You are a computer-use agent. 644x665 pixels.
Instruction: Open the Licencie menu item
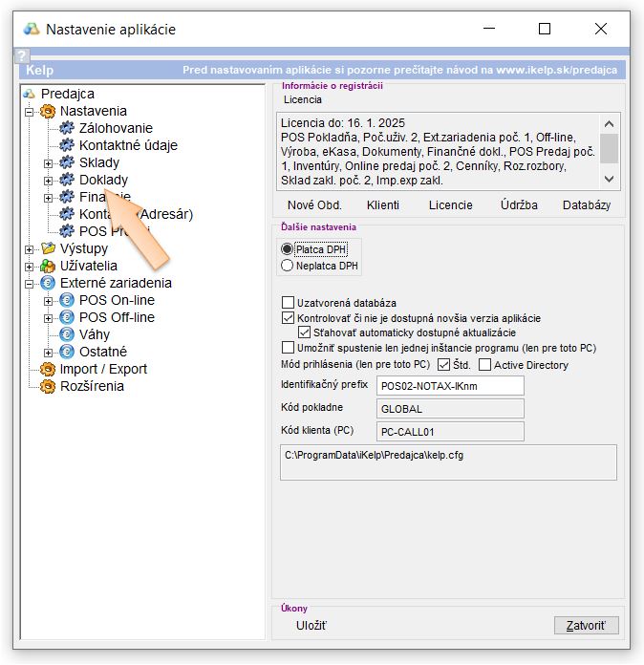450,204
